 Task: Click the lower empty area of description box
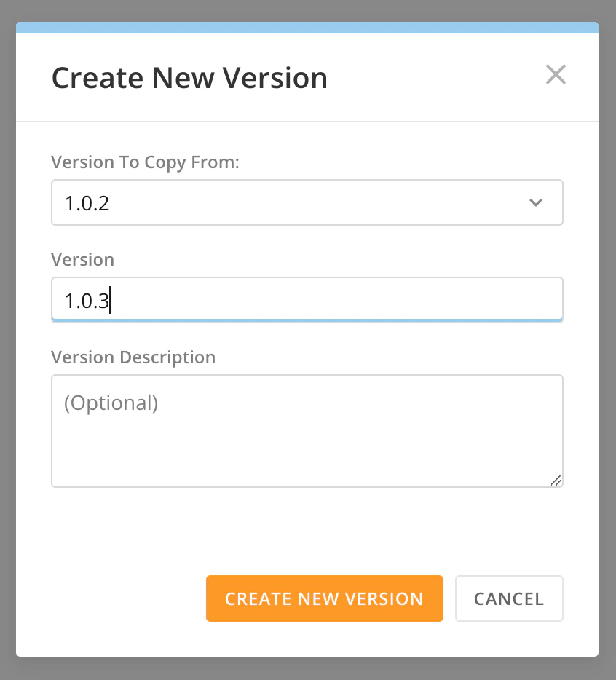[304, 459]
